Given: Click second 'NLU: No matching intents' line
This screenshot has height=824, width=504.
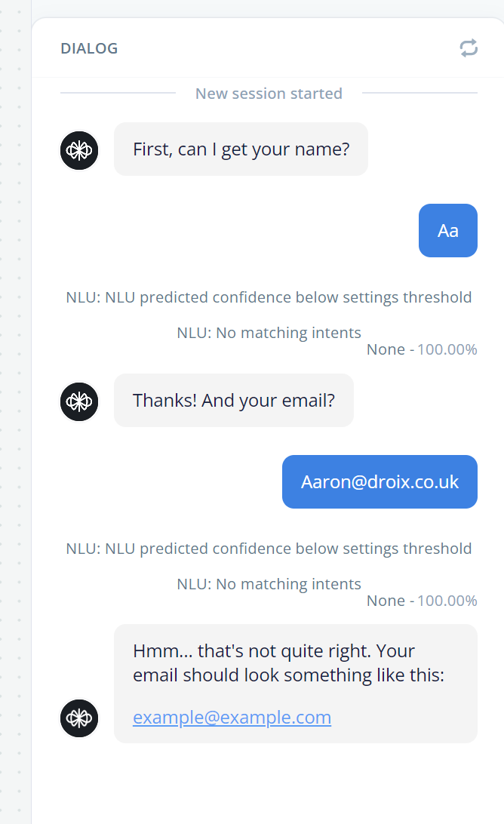Looking at the screenshot, I should coord(269,584).
